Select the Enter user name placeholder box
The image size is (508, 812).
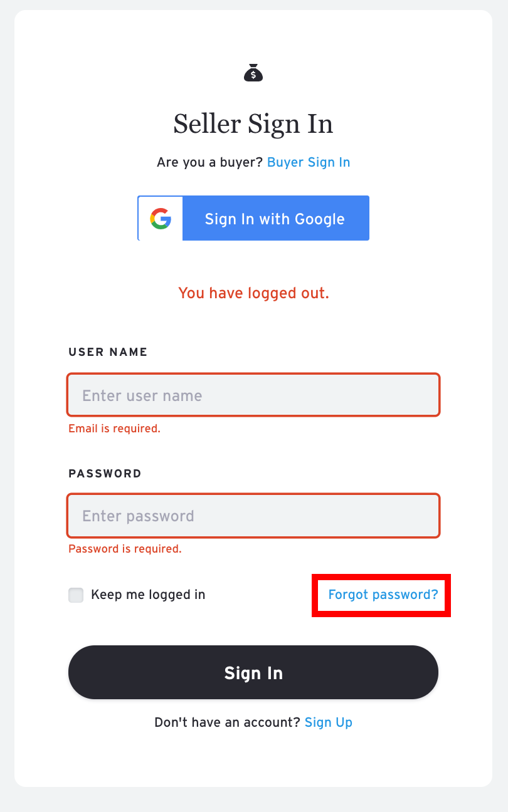[x=253, y=395]
